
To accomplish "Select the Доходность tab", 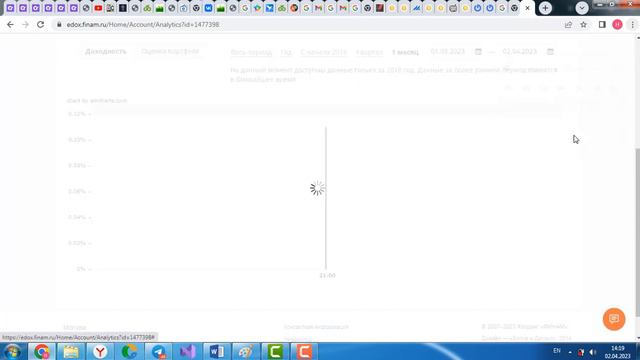I will pyautogui.click(x=106, y=51).
